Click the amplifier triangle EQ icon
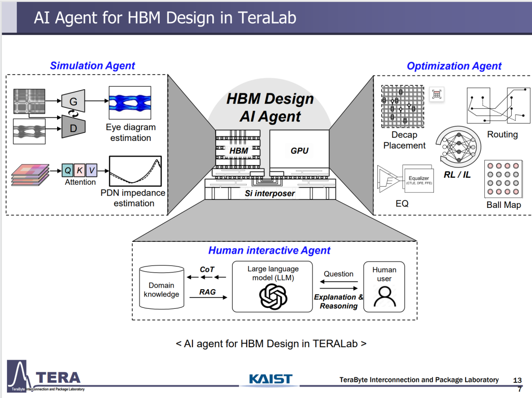This screenshot has height=398, width=532. pyautogui.click(x=389, y=179)
